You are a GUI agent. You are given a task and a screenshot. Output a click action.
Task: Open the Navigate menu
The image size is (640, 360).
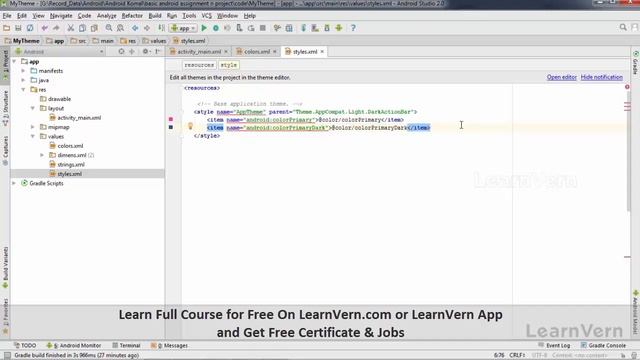[x=61, y=16]
